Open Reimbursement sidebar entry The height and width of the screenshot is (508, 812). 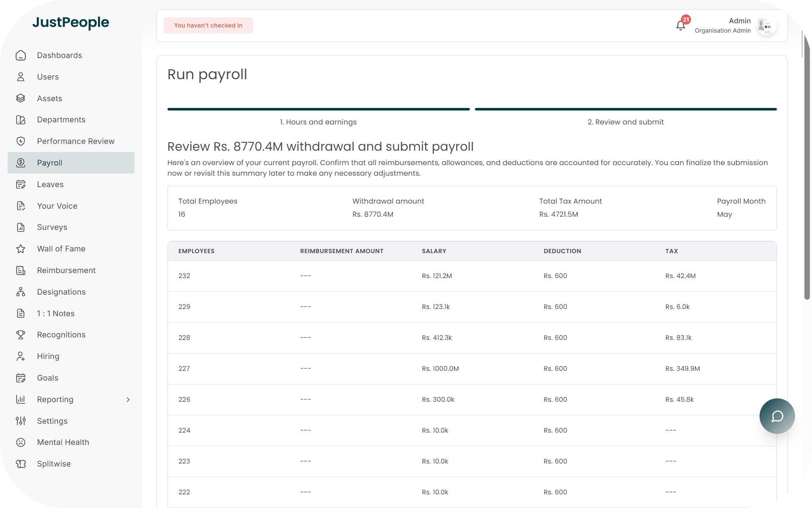(71, 271)
